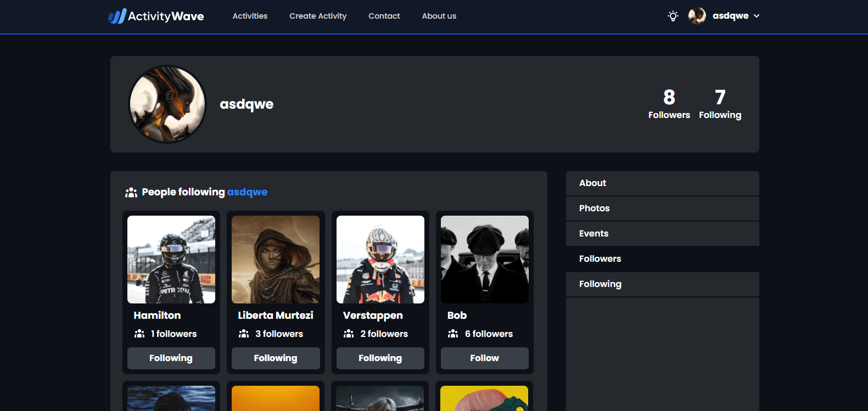Click followers icon on Verstappen card
Viewport: 868px width, 411px height.
[x=349, y=334]
